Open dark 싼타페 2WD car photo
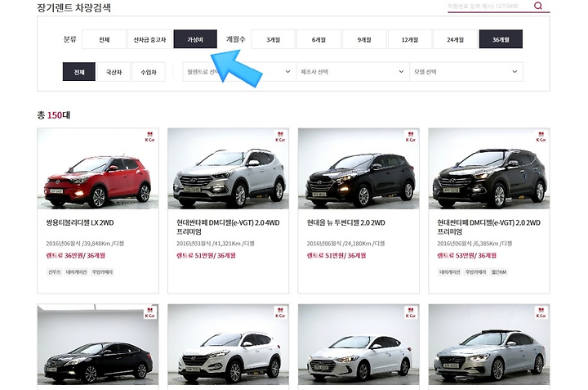 pyautogui.click(x=489, y=168)
